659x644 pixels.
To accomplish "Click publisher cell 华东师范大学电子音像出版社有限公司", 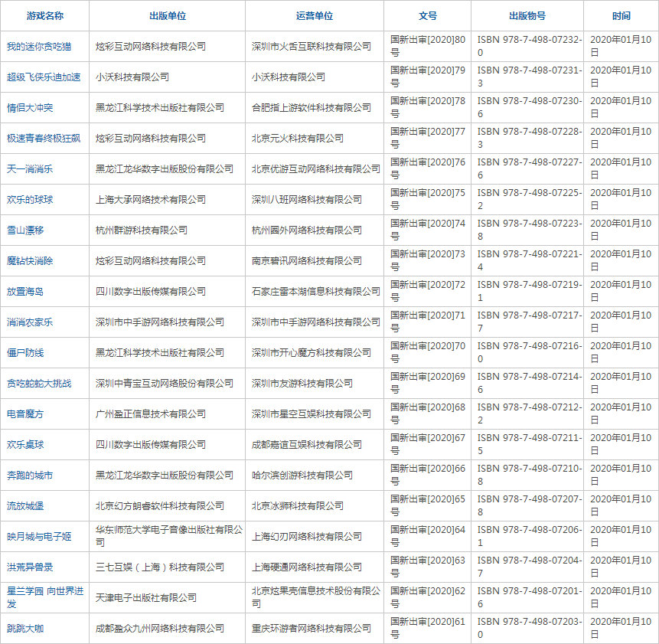I will [169, 536].
